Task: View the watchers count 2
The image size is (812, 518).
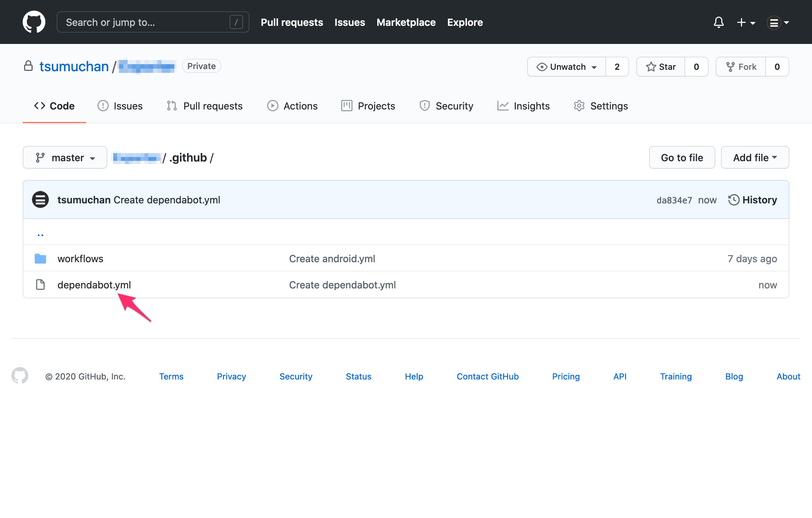Action: (x=617, y=67)
